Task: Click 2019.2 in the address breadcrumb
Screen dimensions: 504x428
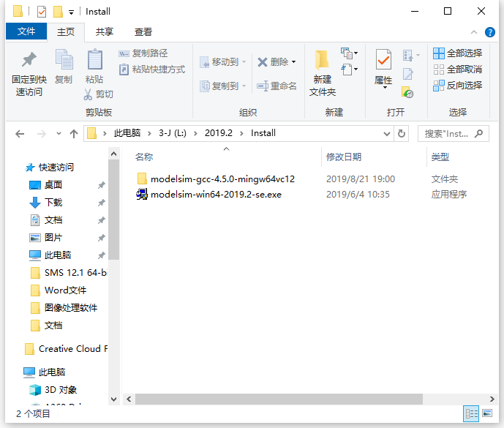Action: point(219,133)
